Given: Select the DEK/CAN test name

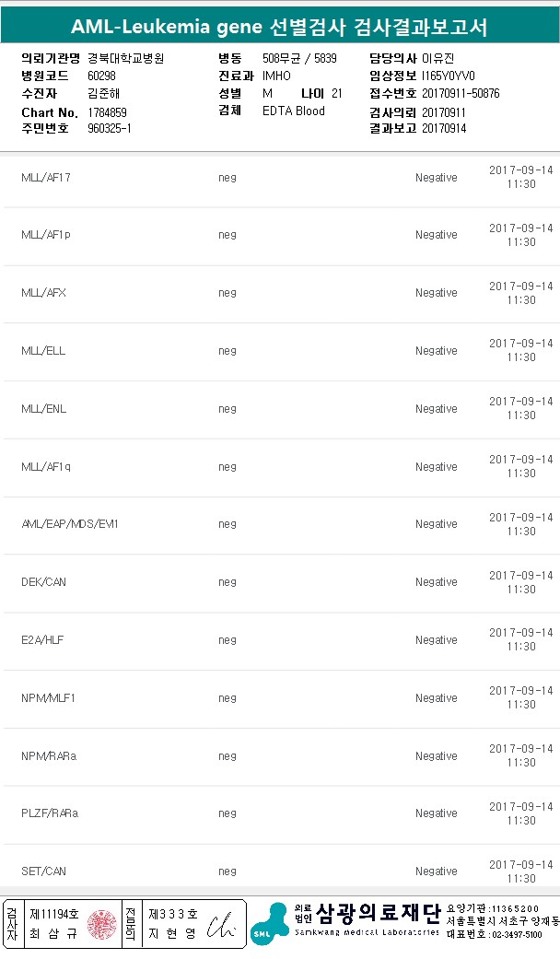Looking at the screenshot, I should [42, 582].
